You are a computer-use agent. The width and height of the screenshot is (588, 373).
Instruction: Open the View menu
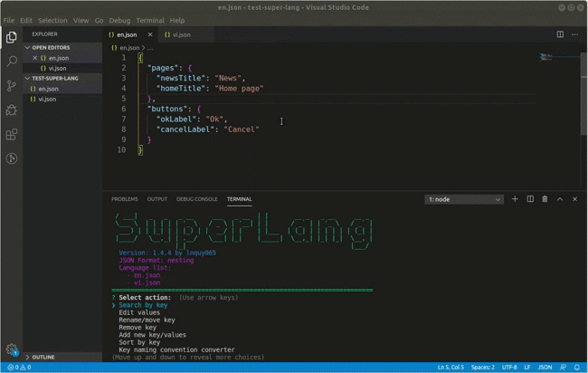(x=81, y=20)
